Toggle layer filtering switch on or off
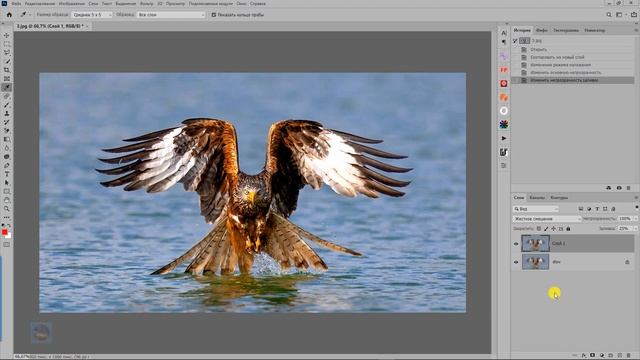 tap(637, 208)
